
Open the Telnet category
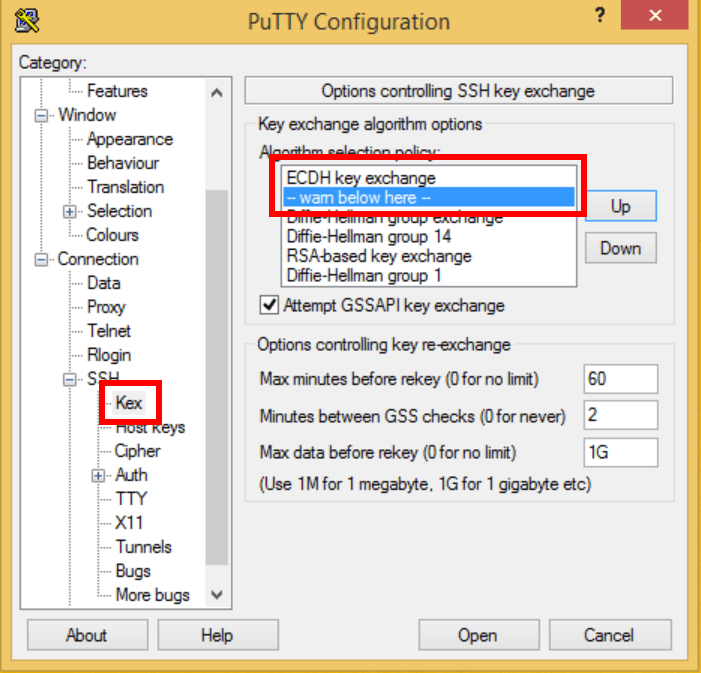pyautogui.click(x=109, y=331)
